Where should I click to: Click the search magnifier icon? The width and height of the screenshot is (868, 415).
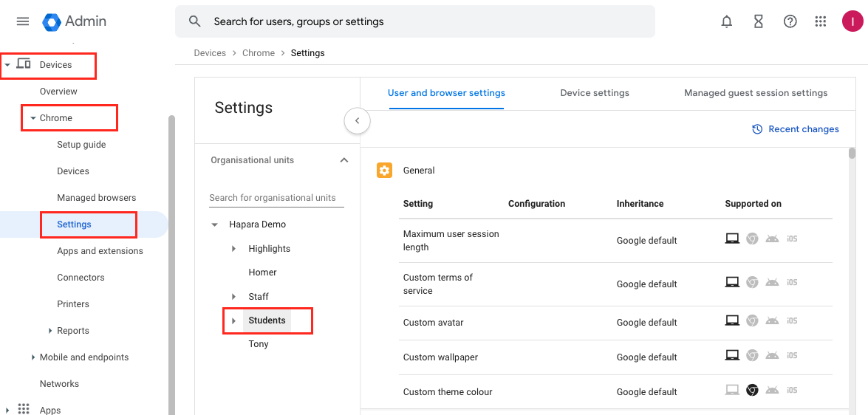pos(194,21)
